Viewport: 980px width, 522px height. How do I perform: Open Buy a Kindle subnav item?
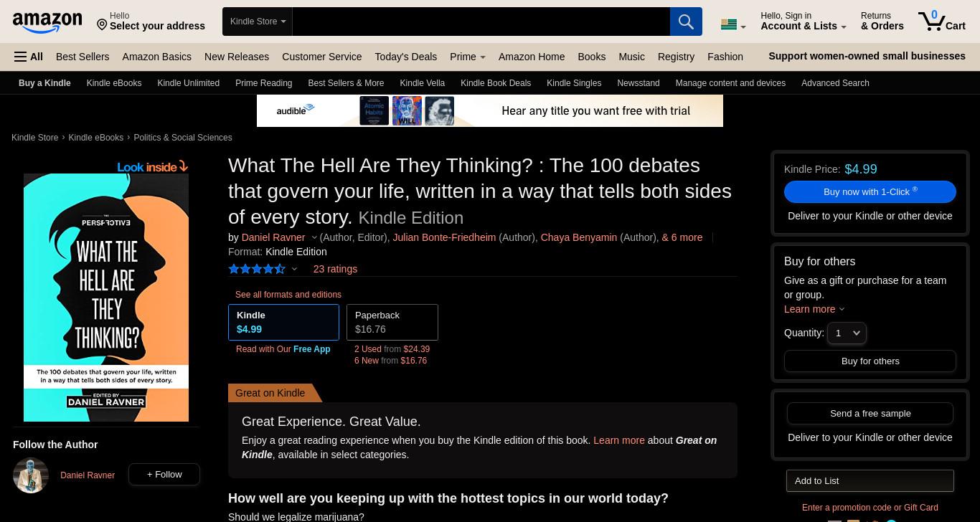pyautogui.click(x=44, y=83)
